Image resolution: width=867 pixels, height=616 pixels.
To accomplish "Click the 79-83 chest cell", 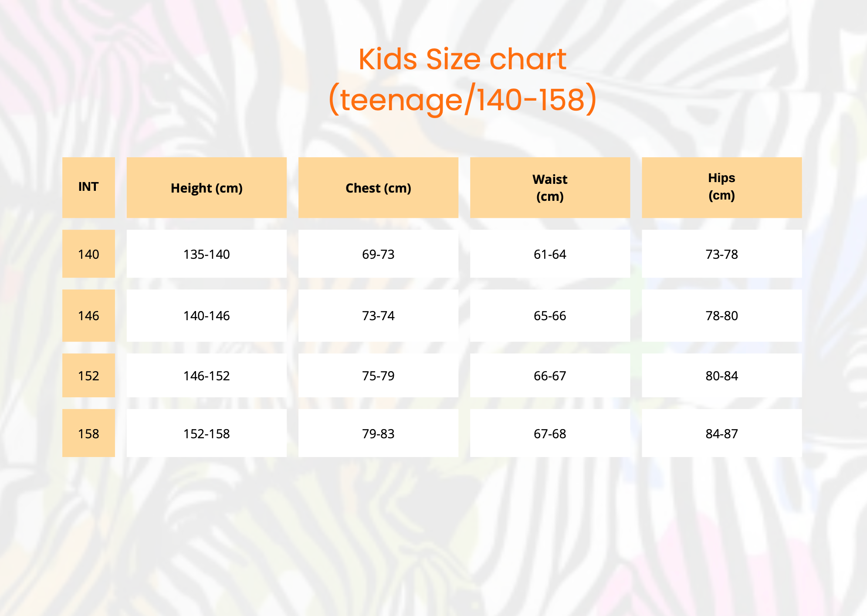I will pos(378,433).
